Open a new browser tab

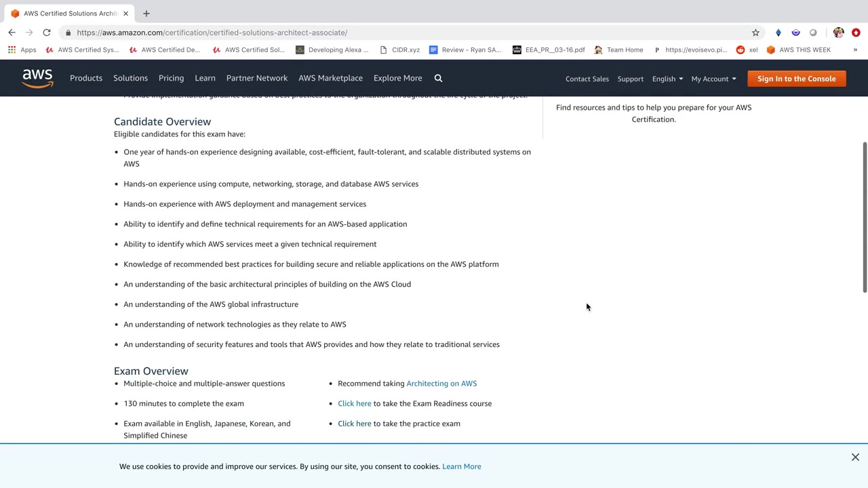[x=146, y=14]
